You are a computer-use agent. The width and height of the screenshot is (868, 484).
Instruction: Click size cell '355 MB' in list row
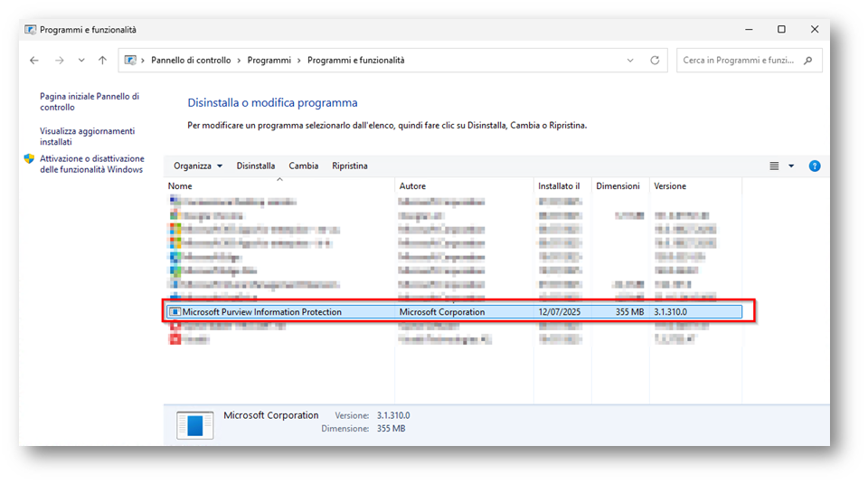coord(629,312)
